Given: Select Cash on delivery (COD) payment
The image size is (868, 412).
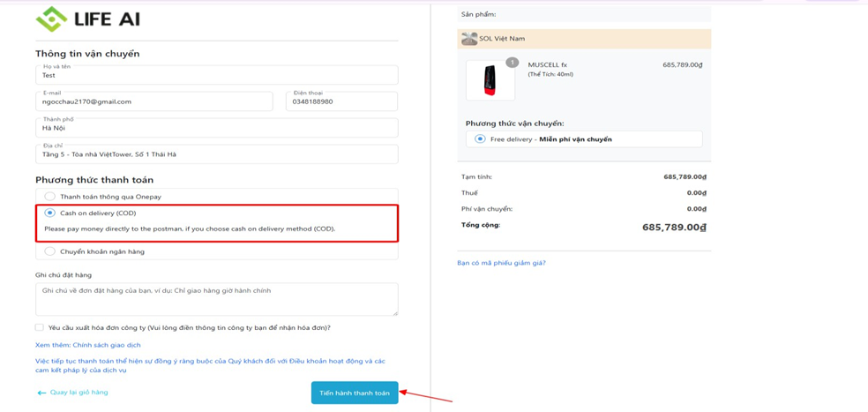Looking at the screenshot, I should coord(50,213).
